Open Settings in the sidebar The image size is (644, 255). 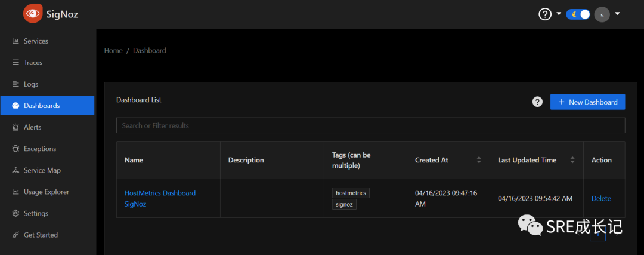48,213
